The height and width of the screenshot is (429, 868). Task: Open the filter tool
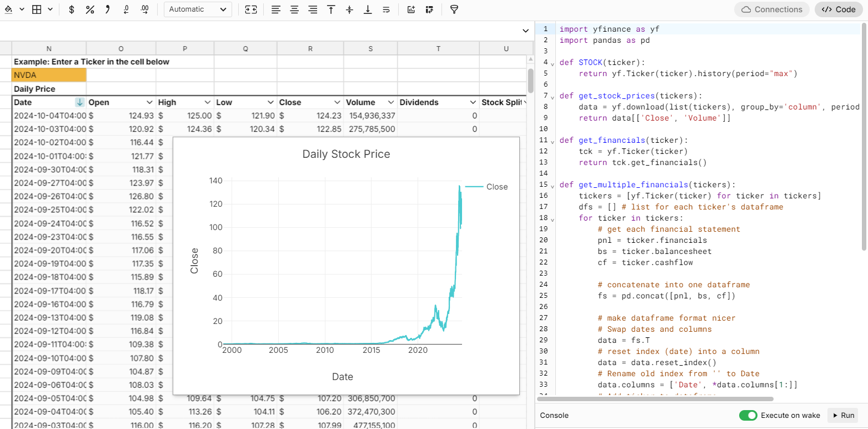(x=454, y=9)
